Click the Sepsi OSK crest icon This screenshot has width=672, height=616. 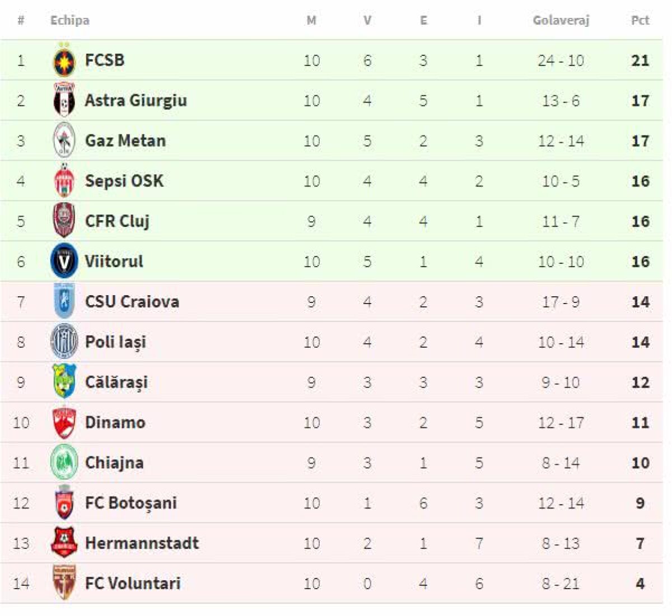[64, 181]
